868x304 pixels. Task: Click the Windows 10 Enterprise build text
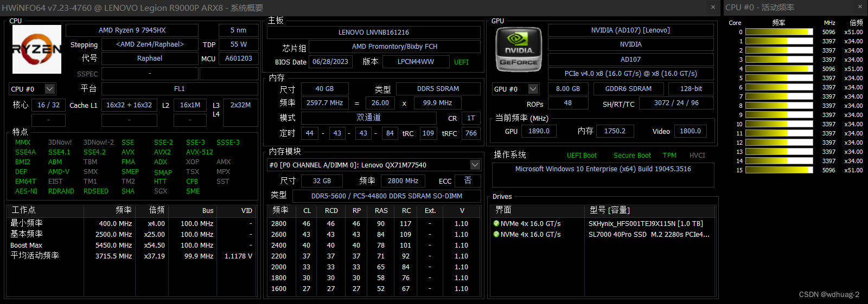click(603, 169)
